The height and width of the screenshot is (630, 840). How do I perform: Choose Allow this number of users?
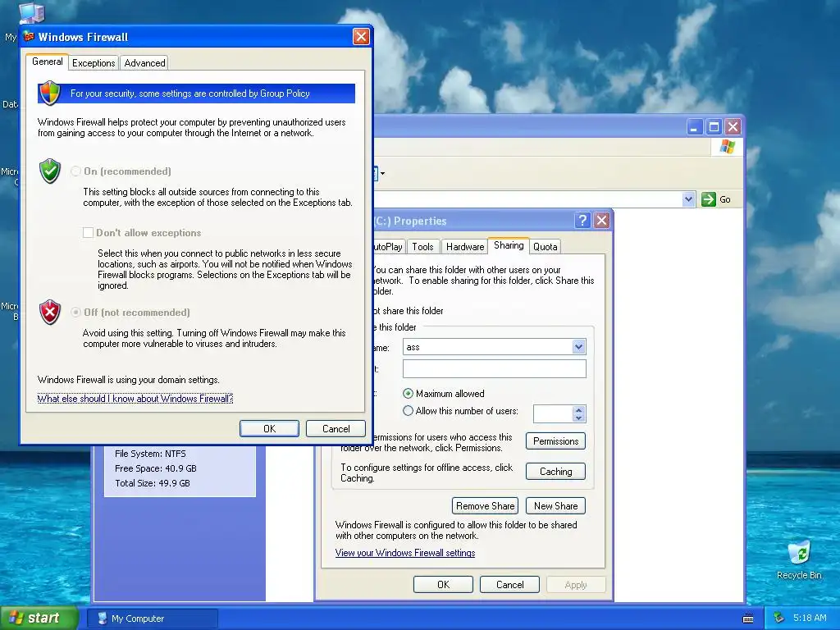(x=409, y=411)
